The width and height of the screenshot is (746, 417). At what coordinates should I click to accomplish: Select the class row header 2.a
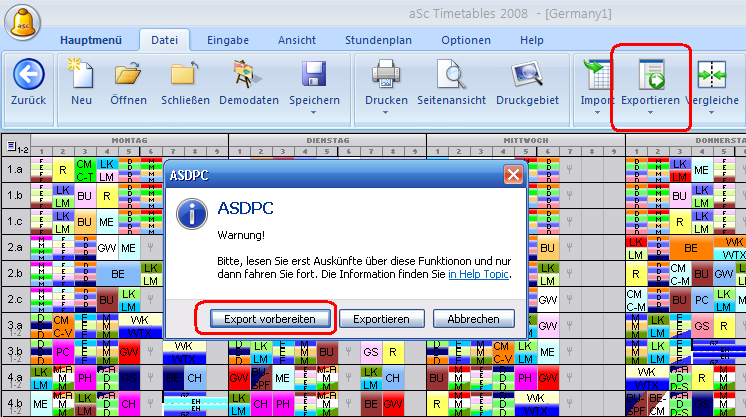tap(15, 248)
